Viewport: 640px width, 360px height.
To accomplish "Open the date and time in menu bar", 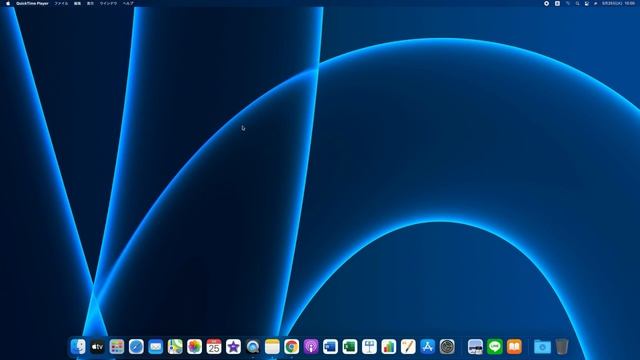I will (x=618, y=3).
